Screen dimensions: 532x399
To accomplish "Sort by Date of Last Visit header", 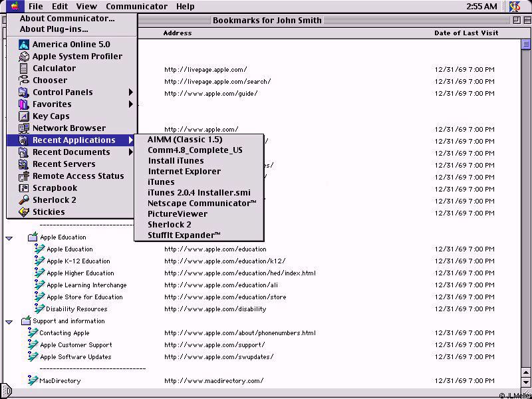I will (466, 33).
